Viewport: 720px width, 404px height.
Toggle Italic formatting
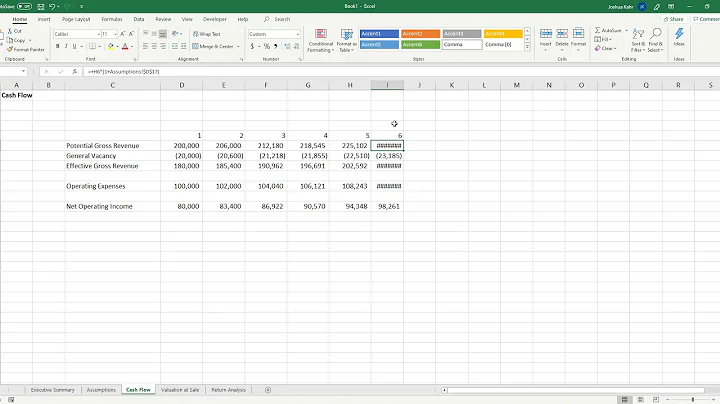tap(66, 46)
